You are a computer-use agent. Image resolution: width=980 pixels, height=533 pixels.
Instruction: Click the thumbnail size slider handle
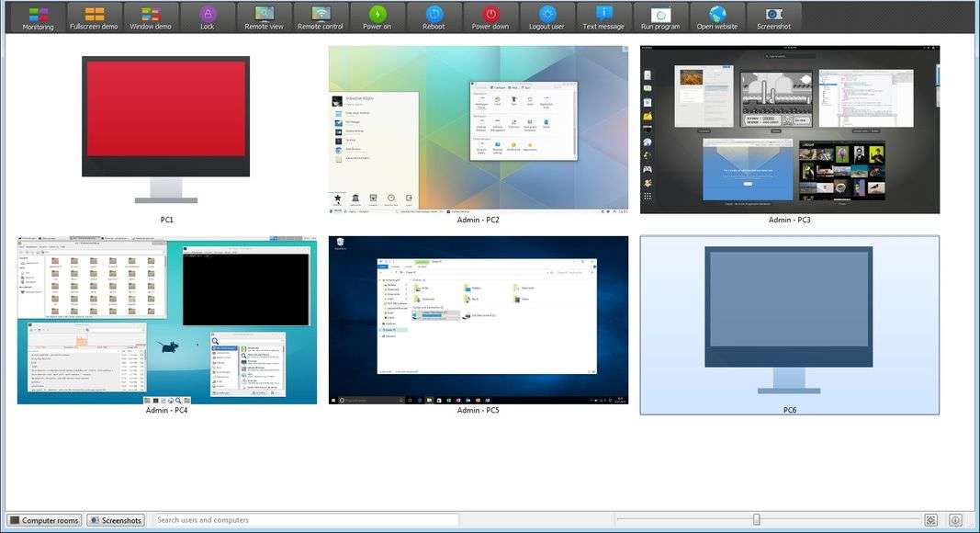point(757,520)
